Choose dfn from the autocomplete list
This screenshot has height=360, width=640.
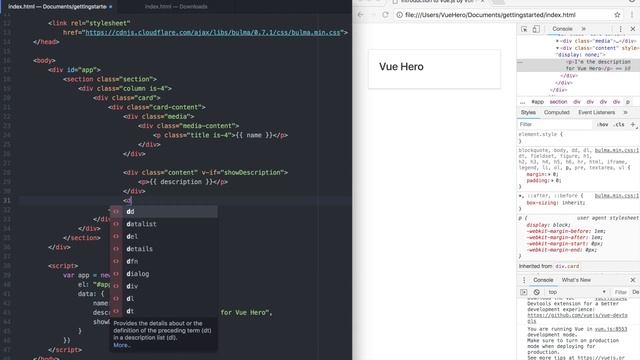[164, 261]
